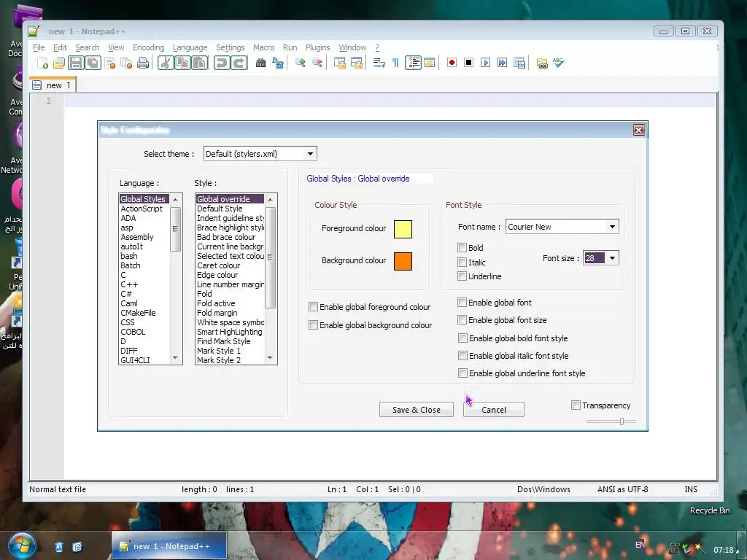Enable the Underline font checkbox
This screenshot has height=560, width=747.
462,276
